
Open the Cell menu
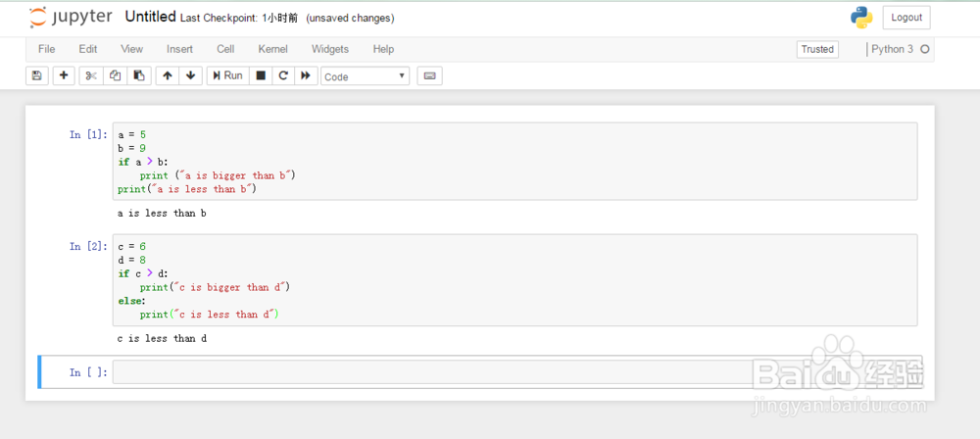click(225, 49)
